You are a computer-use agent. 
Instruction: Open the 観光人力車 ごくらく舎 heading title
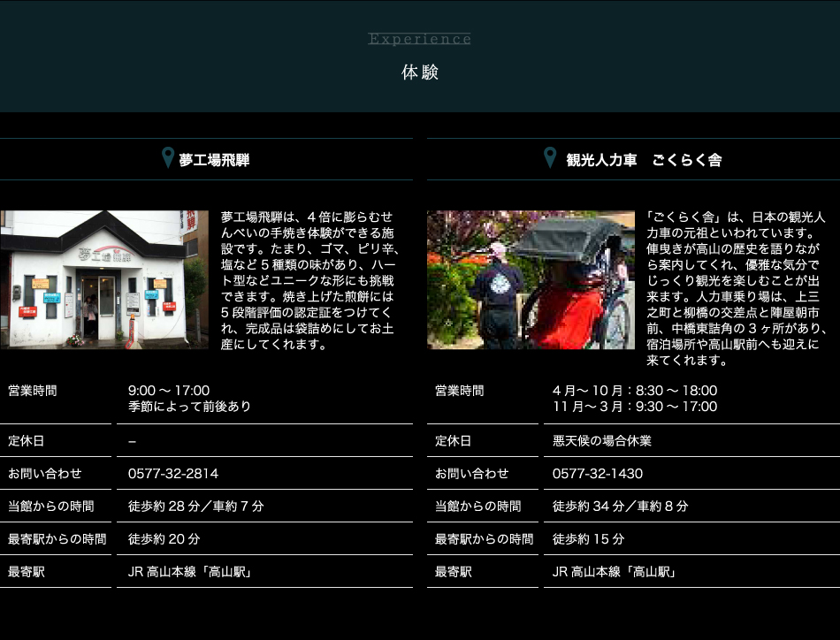pyautogui.click(x=644, y=160)
